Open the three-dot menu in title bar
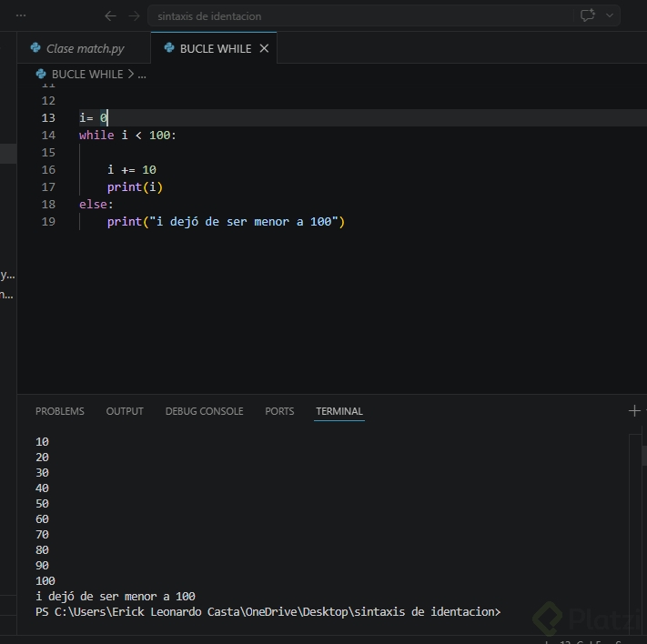This screenshot has width=647, height=644. (21, 16)
